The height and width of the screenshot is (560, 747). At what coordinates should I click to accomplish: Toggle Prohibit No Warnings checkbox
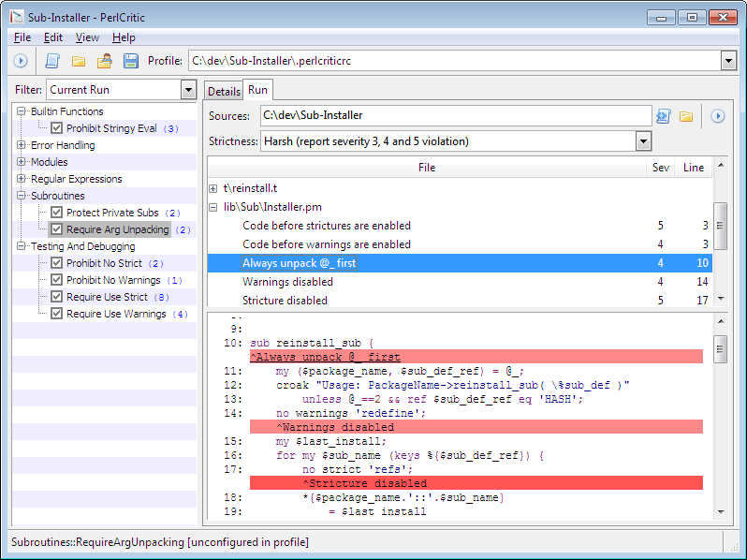pyautogui.click(x=57, y=280)
